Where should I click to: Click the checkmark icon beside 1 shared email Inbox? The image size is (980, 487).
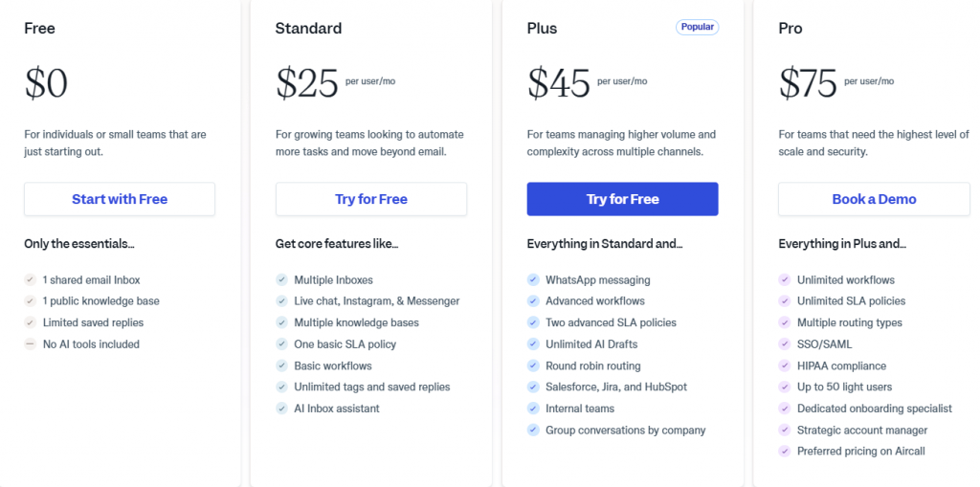click(x=31, y=280)
